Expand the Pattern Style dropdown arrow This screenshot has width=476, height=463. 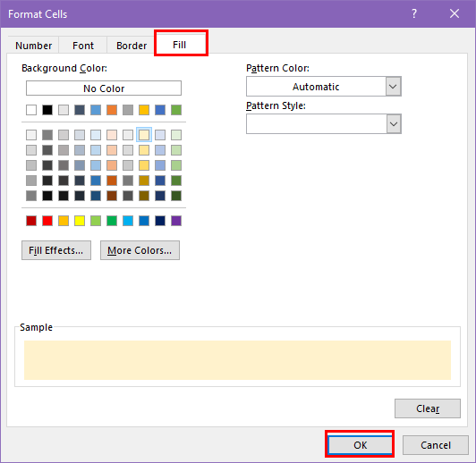pos(394,123)
